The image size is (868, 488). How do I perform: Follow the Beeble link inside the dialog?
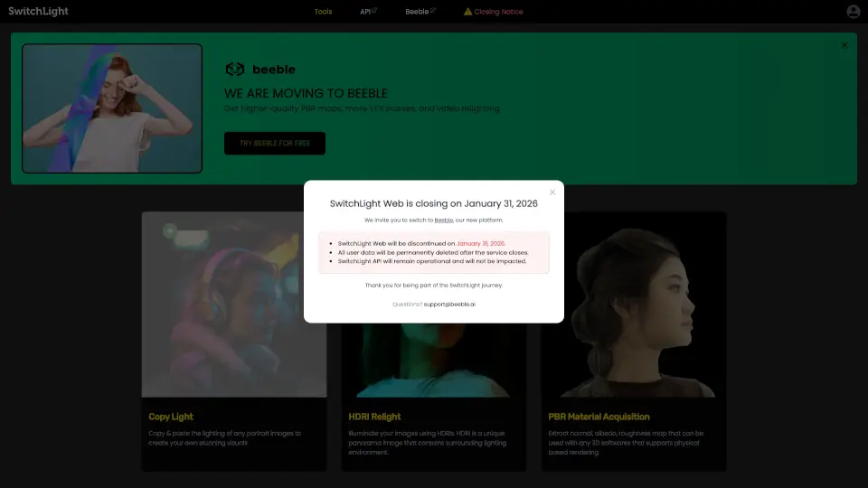443,220
